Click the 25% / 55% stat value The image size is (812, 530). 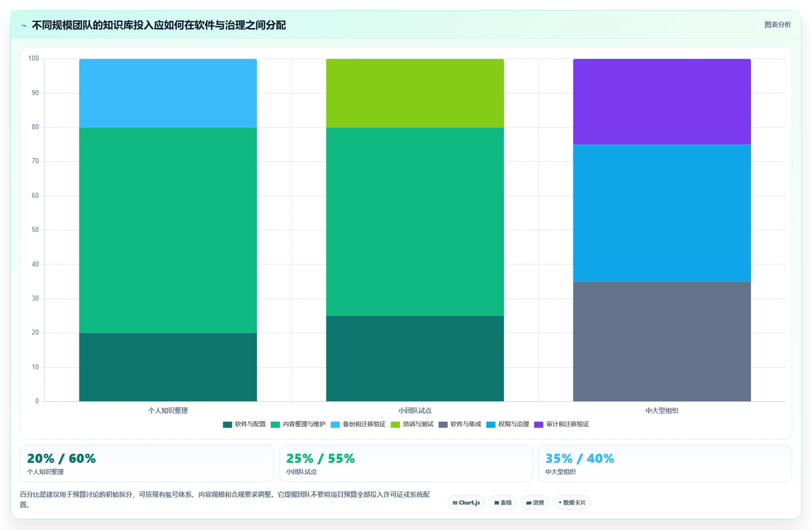tap(320, 458)
